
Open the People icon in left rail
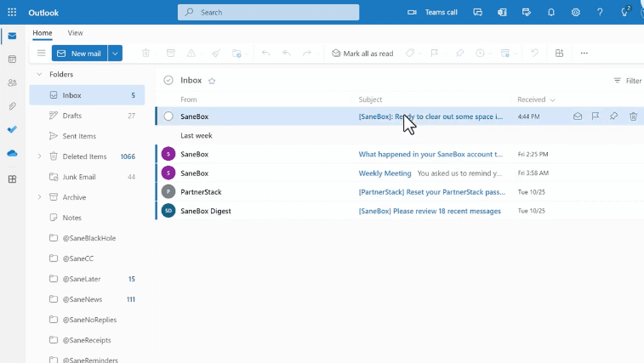point(12,83)
